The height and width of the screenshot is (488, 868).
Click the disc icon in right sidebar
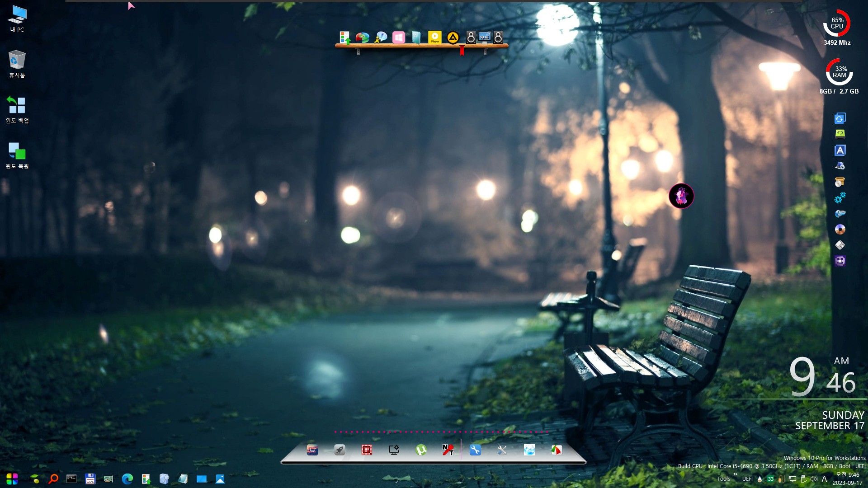pyautogui.click(x=840, y=229)
